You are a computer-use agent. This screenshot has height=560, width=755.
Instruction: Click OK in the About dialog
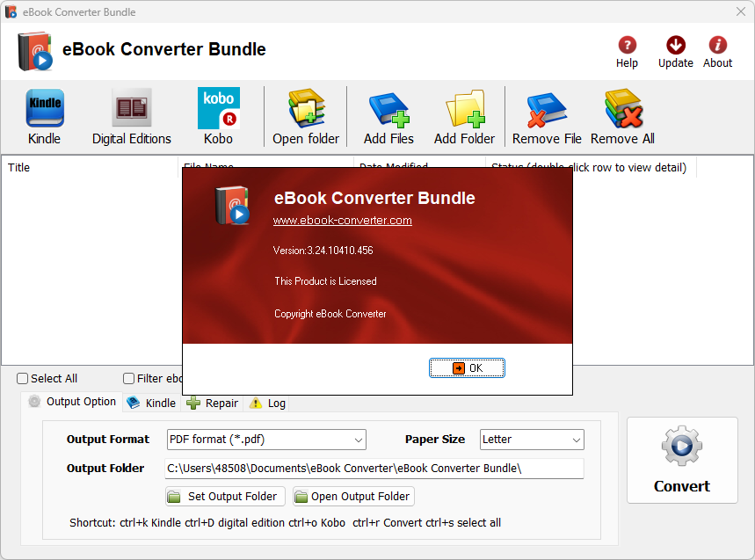467,368
